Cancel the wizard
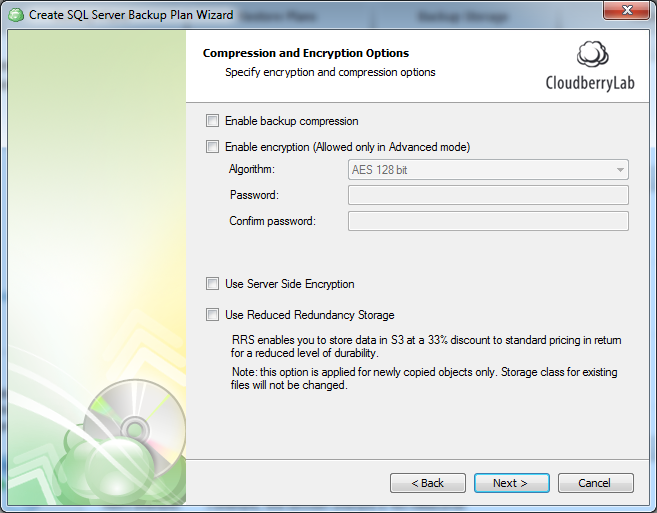This screenshot has width=657, height=513. click(594, 483)
